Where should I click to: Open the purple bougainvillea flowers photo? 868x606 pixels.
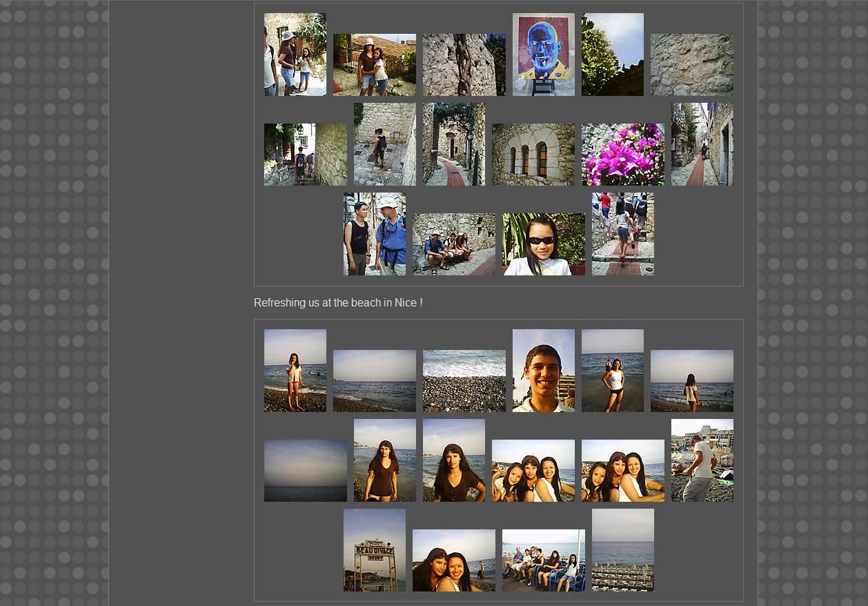pyautogui.click(x=622, y=155)
